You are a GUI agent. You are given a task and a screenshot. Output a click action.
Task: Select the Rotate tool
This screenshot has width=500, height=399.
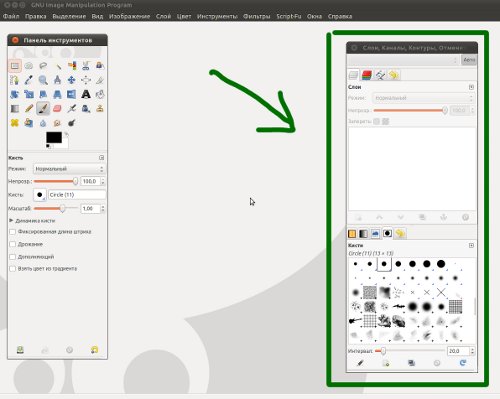(x=15, y=94)
